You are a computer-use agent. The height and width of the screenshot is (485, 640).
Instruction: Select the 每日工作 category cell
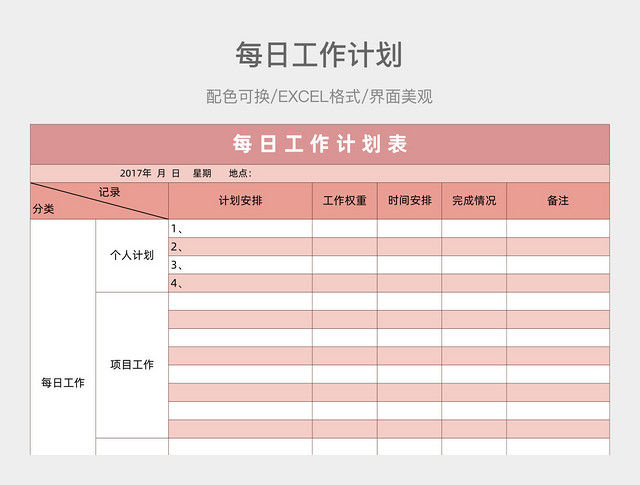pos(63,337)
